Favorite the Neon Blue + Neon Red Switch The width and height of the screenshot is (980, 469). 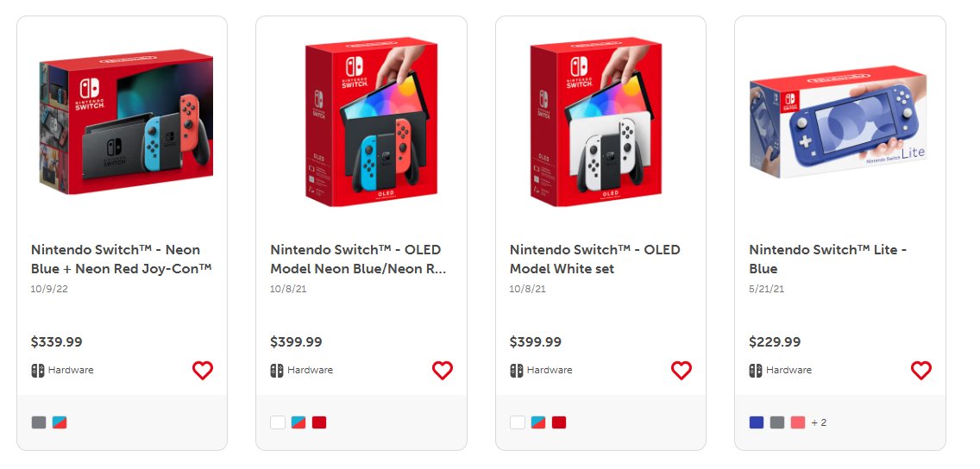click(x=202, y=371)
